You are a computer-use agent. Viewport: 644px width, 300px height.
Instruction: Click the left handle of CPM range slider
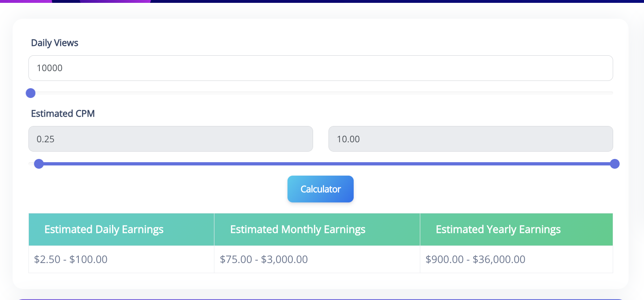[39, 164]
